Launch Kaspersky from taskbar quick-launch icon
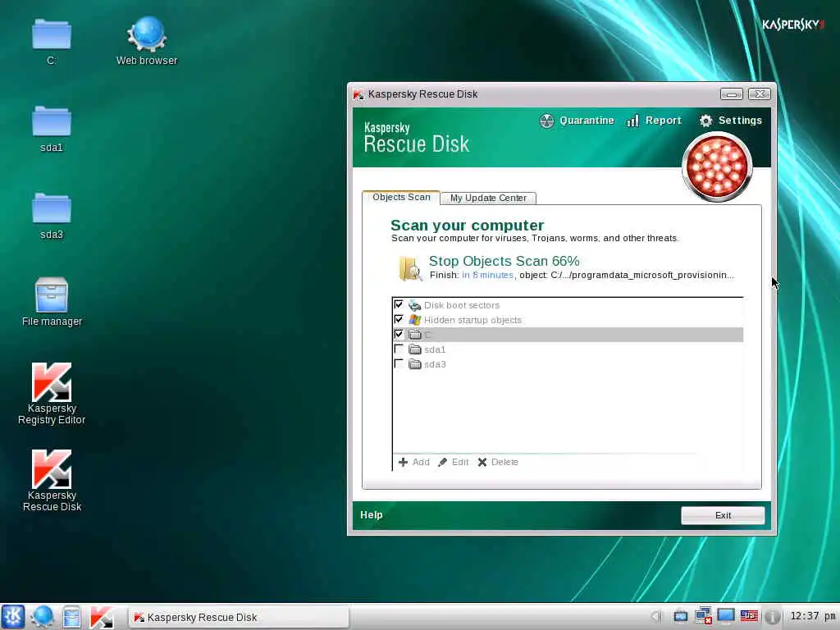The image size is (840, 630). point(102,617)
